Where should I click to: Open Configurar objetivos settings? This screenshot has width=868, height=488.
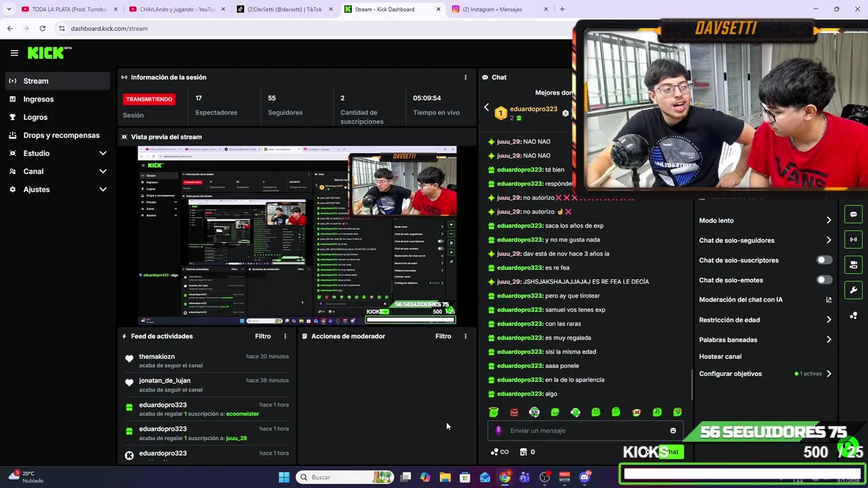[x=766, y=373]
